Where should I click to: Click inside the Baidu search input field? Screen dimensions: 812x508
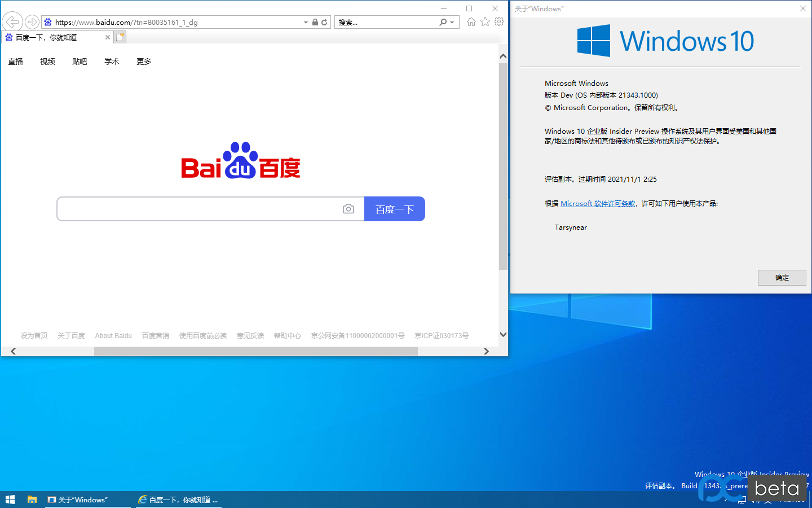(x=197, y=209)
